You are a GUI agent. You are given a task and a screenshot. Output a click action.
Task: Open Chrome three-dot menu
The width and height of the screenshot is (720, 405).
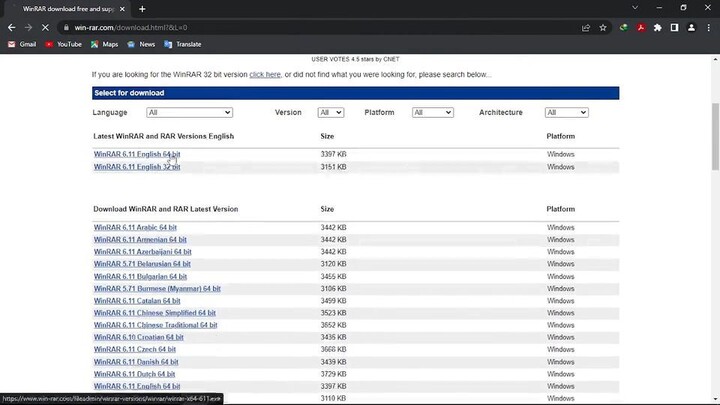[x=709, y=28]
